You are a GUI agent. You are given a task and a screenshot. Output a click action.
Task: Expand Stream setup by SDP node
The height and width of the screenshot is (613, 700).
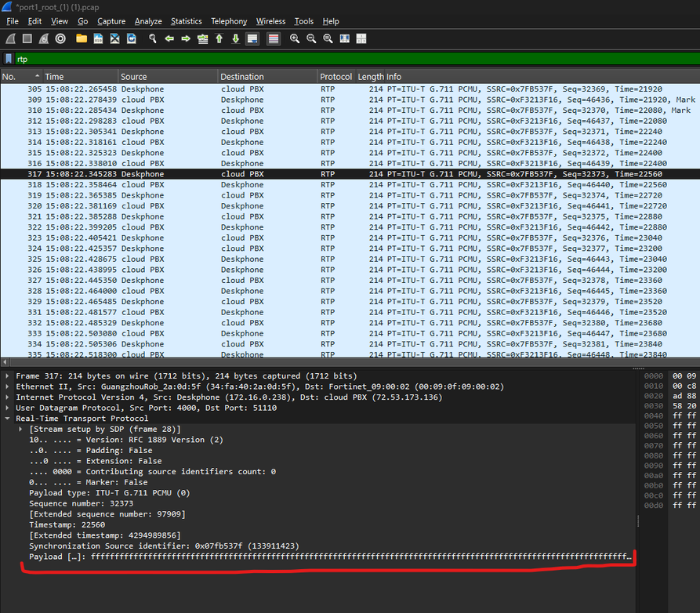pyautogui.click(x=21, y=430)
